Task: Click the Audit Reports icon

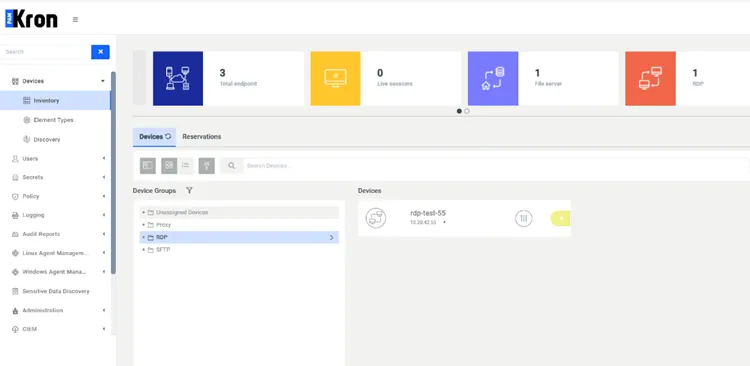Action: 15,234
